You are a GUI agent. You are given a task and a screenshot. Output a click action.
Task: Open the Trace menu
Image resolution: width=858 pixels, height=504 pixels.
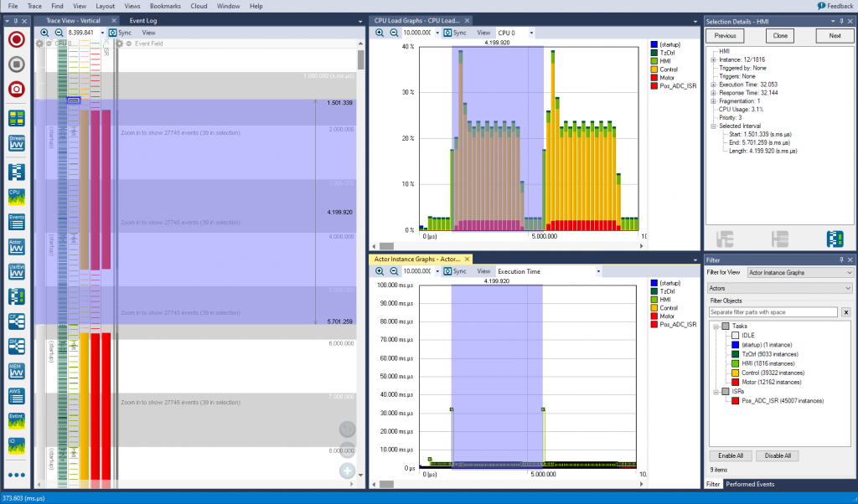pos(34,6)
